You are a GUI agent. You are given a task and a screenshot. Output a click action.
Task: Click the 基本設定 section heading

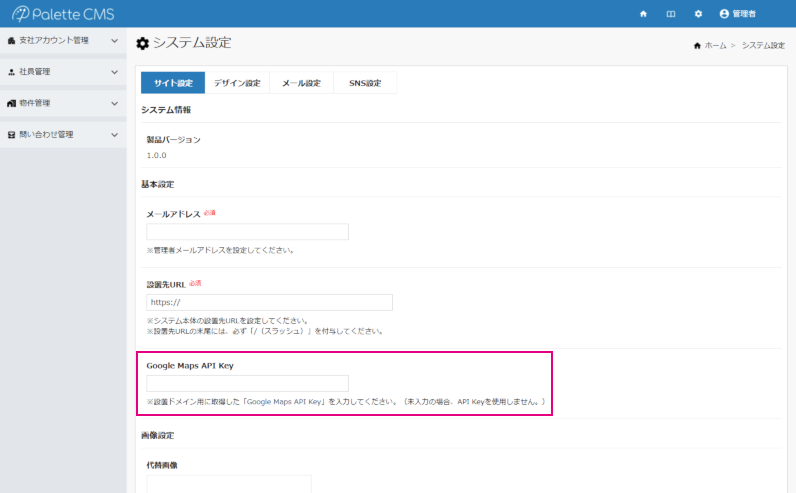pyautogui.click(x=157, y=184)
